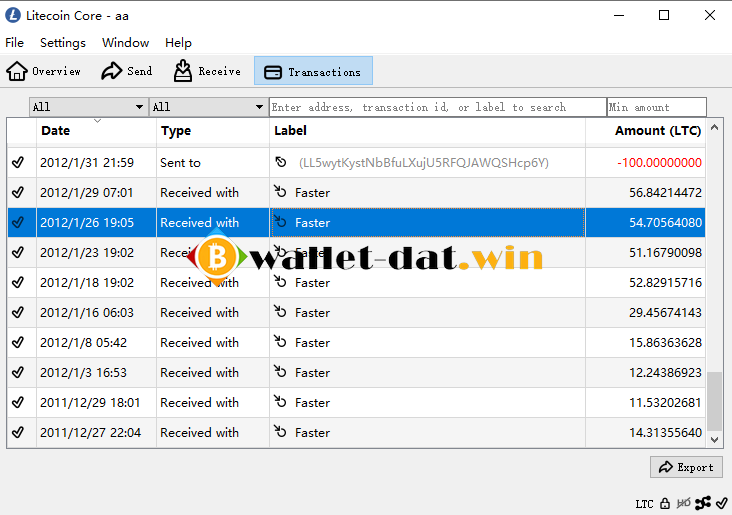
Task: Click the HD wallet status icon
Action: 683,503
